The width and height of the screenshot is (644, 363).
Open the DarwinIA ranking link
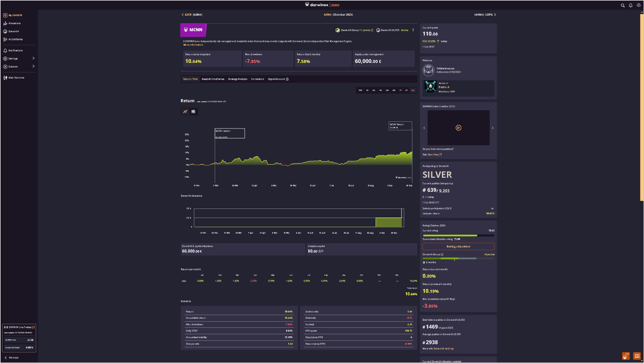(x=443, y=349)
